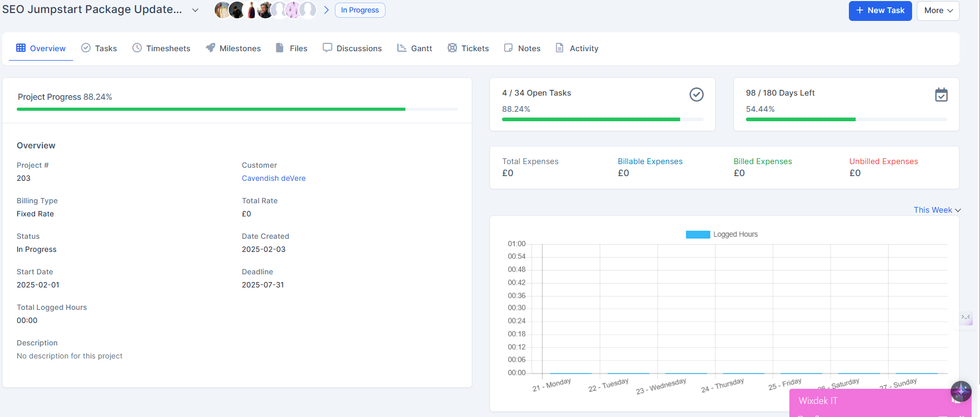Viewport: 980px width, 417px height.
Task: Click the Notes sticky icon
Action: (x=508, y=48)
